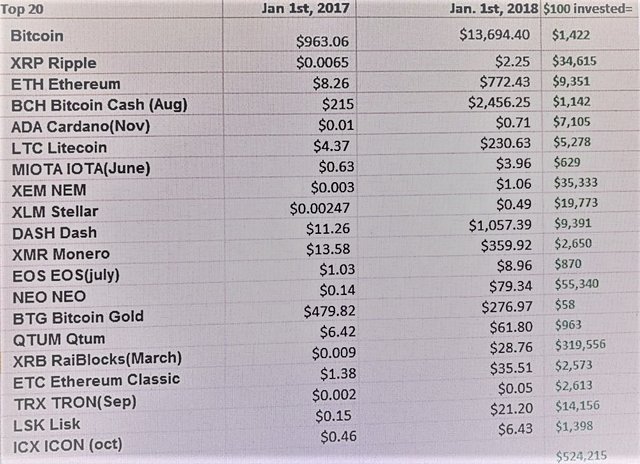This screenshot has height=464, width=640.
Task: Select NEO's $55,340 return cell
Action: (x=578, y=298)
